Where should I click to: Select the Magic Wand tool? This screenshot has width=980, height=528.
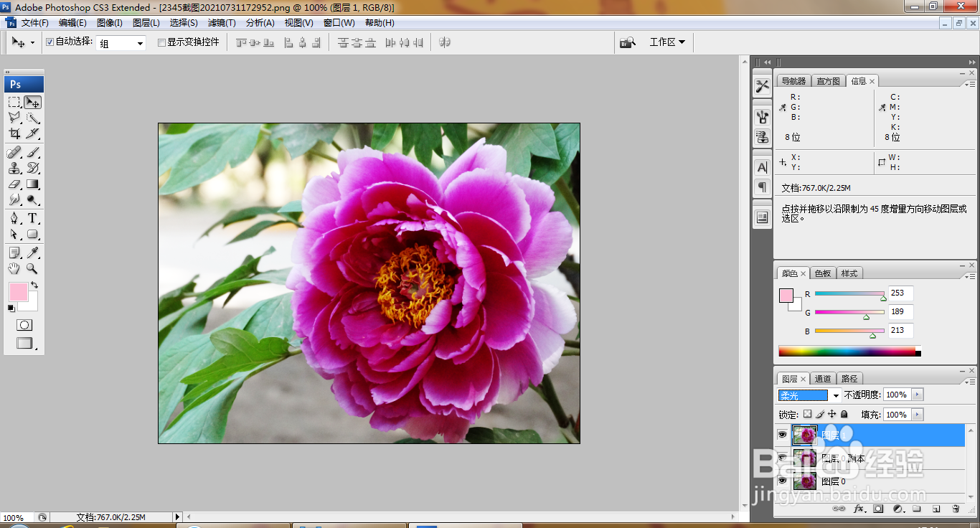tap(32, 118)
